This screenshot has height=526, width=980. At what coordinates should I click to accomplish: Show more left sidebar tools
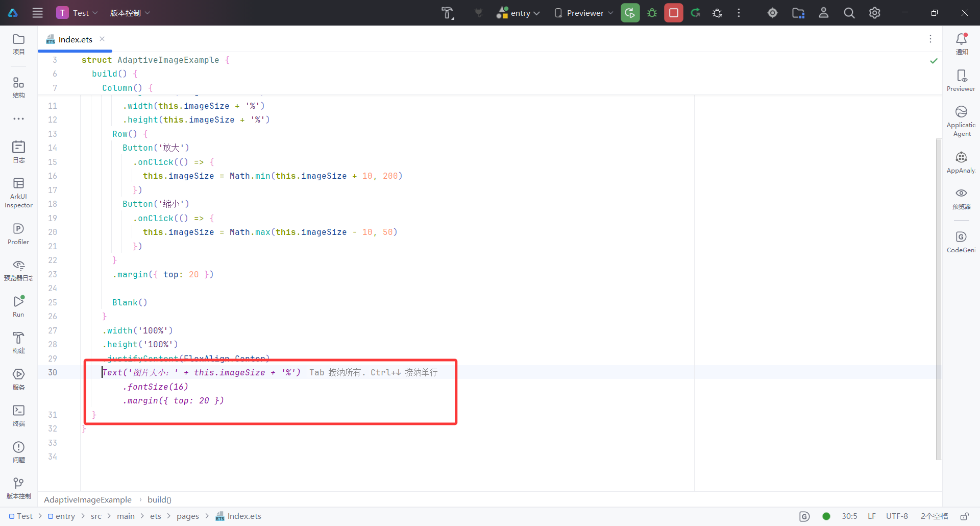[x=18, y=119]
